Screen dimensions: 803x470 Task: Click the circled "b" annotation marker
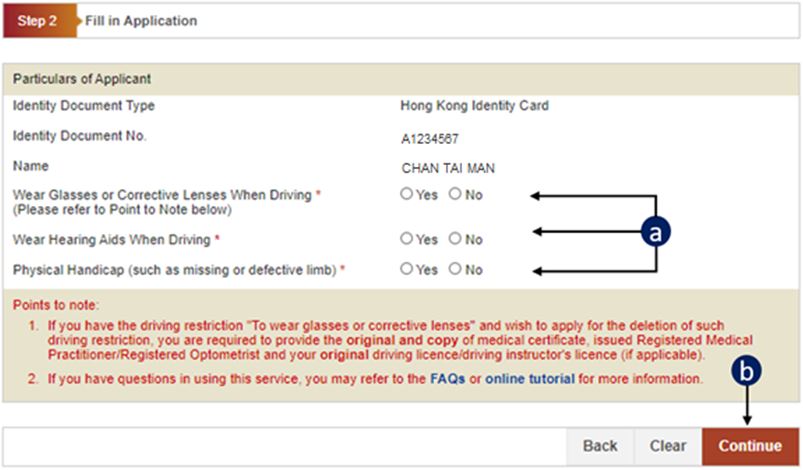click(x=746, y=371)
